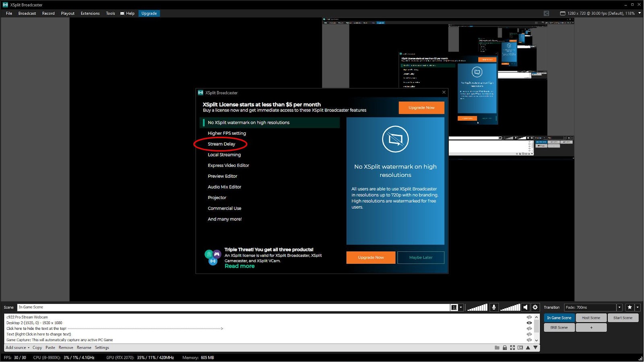Open the File menu

(x=9, y=13)
